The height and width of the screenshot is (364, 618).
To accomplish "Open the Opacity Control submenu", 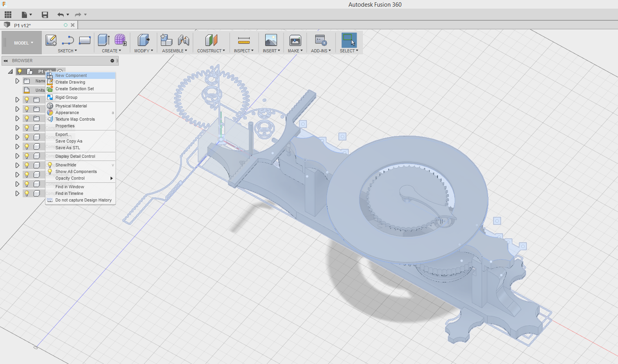I will 80,178.
